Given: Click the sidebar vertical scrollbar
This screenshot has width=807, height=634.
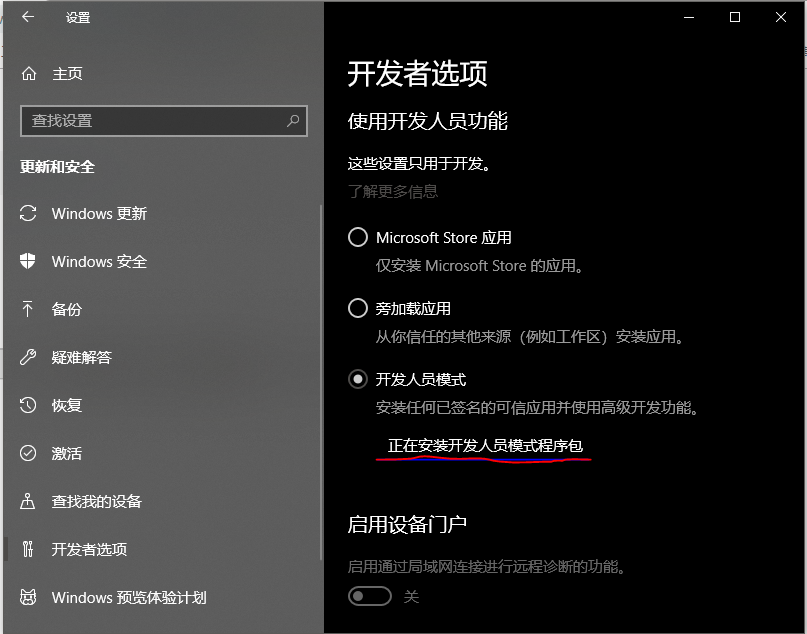Looking at the screenshot, I should [x=321, y=382].
